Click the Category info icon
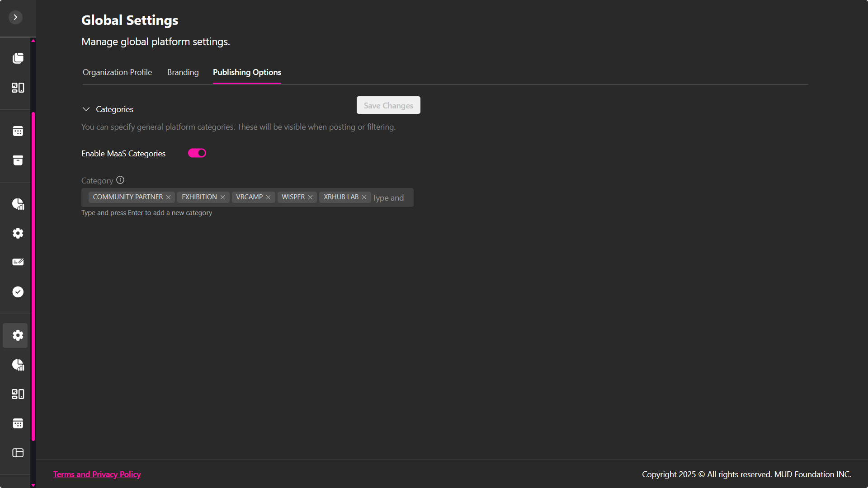Screen dimensions: 868x488 click(120, 180)
